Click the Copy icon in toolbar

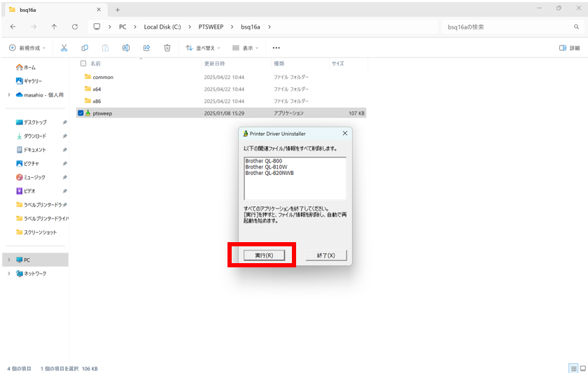click(x=85, y=48)
